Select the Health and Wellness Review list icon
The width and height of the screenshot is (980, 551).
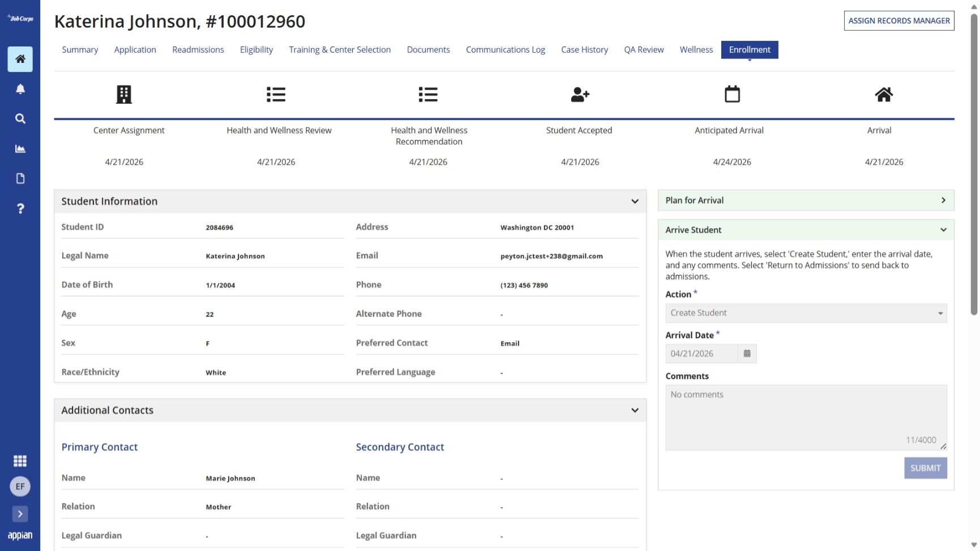(276, 95)
